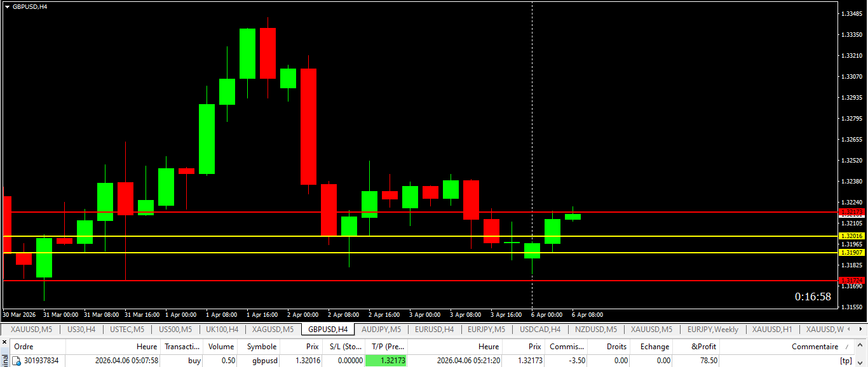Select the USDCAD,H4 chart tab
This screenshot has width=868, height=367.
pos(540,330)
